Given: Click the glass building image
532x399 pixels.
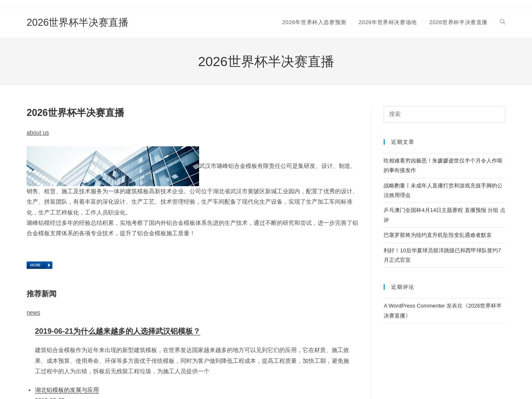Looking at the screenshot, I should [113, 166].
